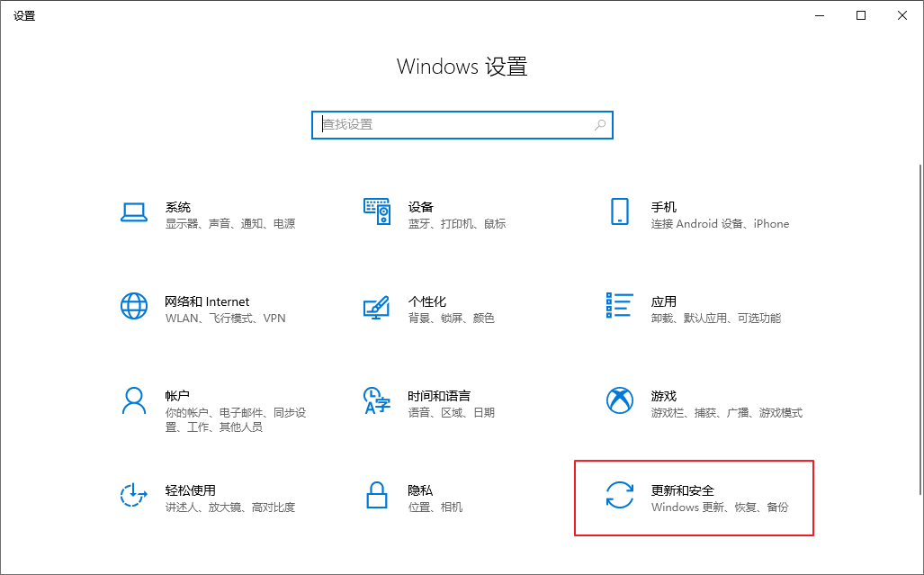Viewport: 924px width, 575px height.
Task: Open the 手机 settings title
Action: click(x=664, y=207)
